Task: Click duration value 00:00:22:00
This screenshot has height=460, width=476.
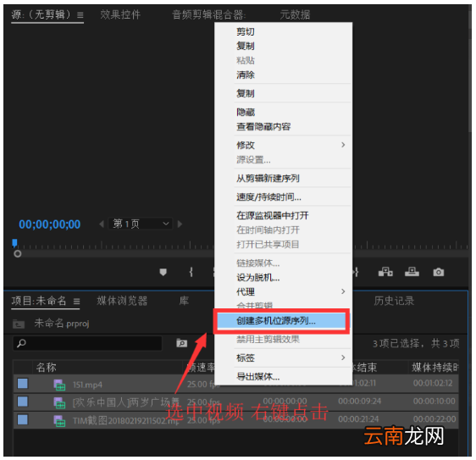Action: (x=434, y=419)
